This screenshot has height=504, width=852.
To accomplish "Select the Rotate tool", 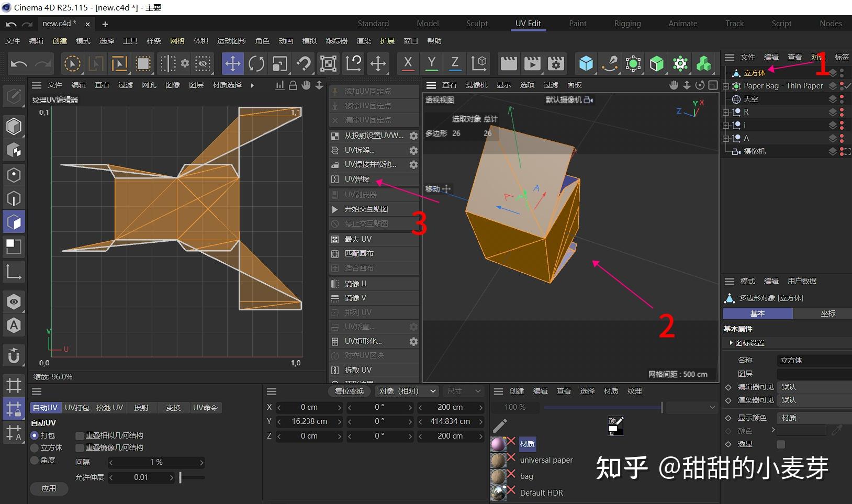I will 256,63.
